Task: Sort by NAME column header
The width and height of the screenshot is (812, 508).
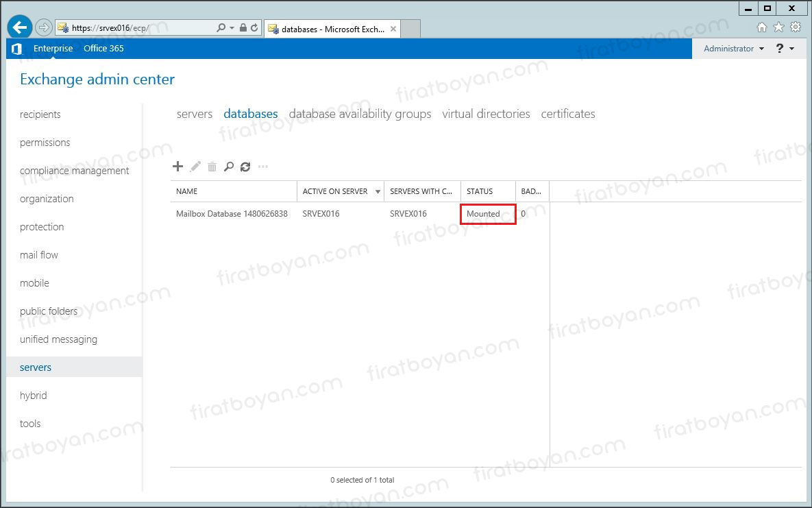Action: (x=234, y=191)
